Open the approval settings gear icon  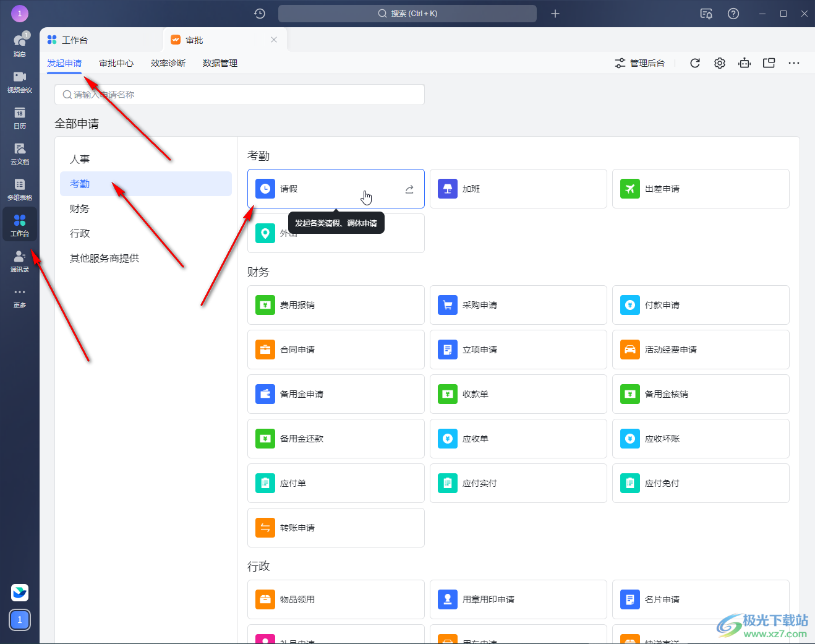click(x=720, y=63)
